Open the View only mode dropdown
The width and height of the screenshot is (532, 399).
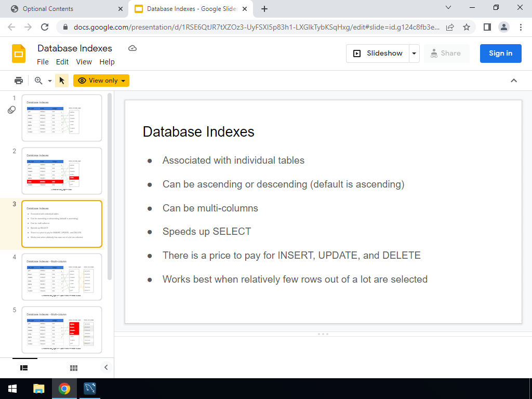[101, 81]
